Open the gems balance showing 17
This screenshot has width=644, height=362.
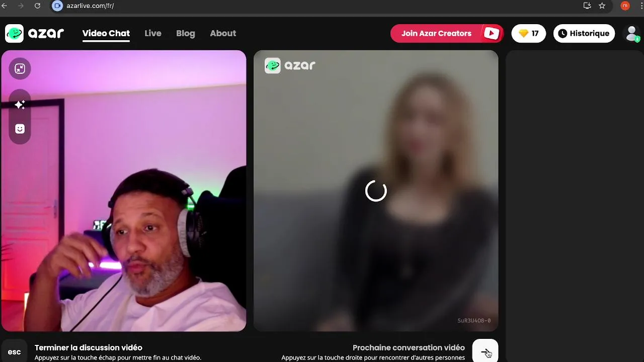[529, 33]
